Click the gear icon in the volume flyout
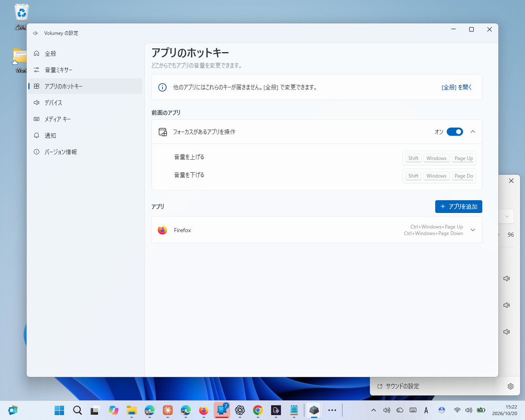The image size is (525, 420). pyautogui.click(x=511, y=386)
